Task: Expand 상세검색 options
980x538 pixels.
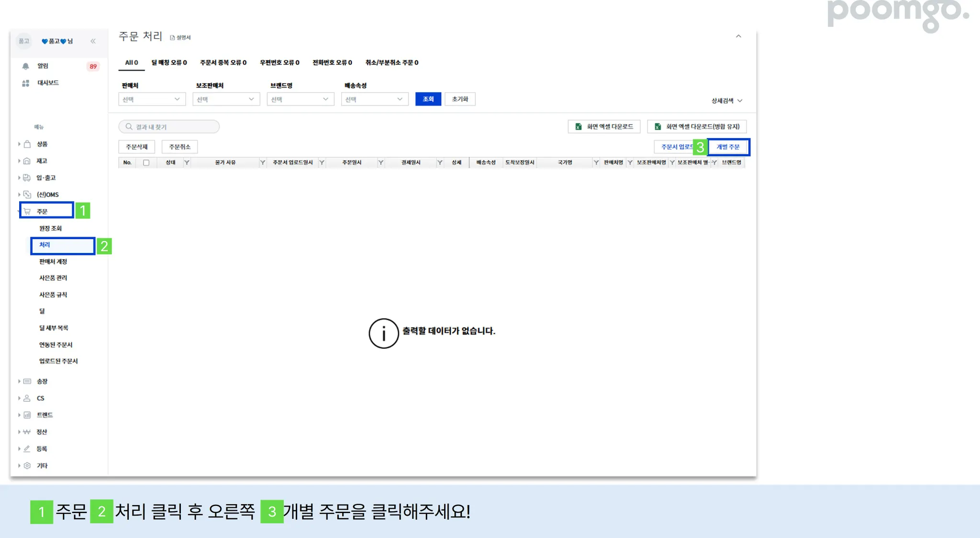Action: point(726,101)
